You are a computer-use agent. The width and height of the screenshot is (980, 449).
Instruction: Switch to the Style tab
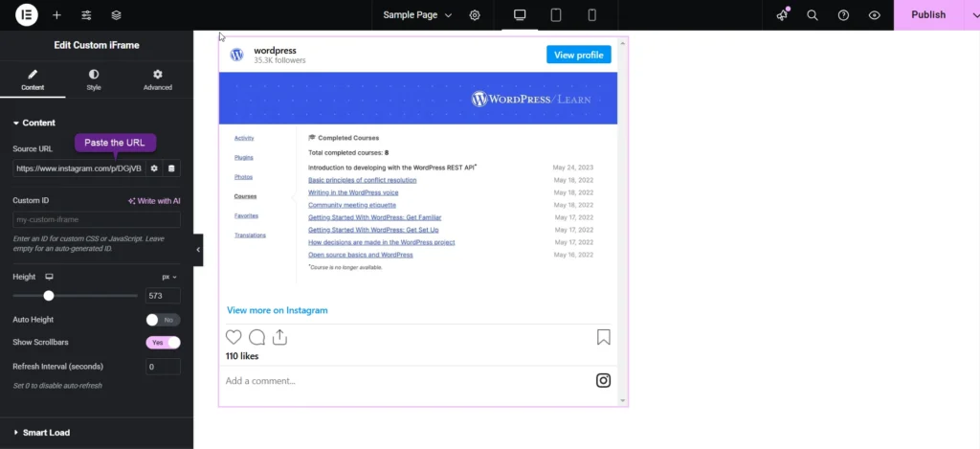(x=94, y=80)
